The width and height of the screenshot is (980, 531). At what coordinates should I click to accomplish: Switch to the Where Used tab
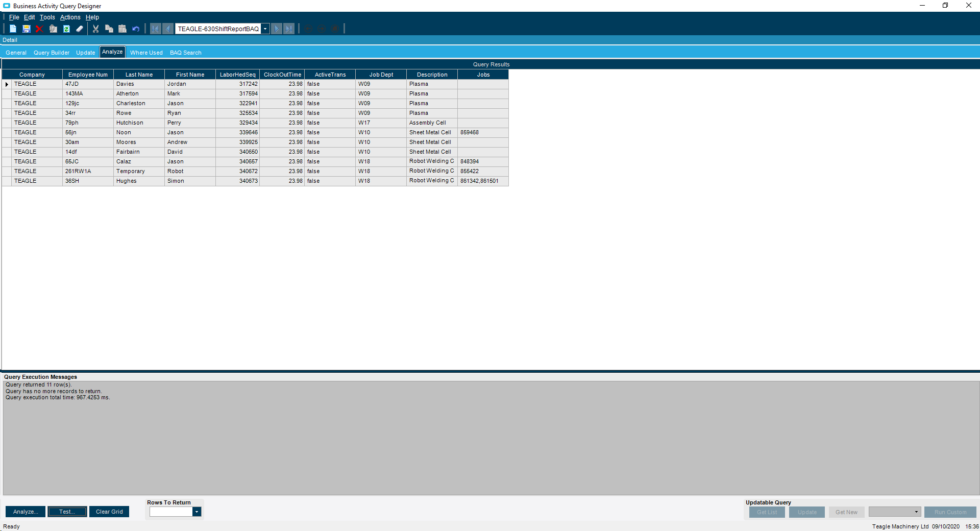tap(146, 53)
